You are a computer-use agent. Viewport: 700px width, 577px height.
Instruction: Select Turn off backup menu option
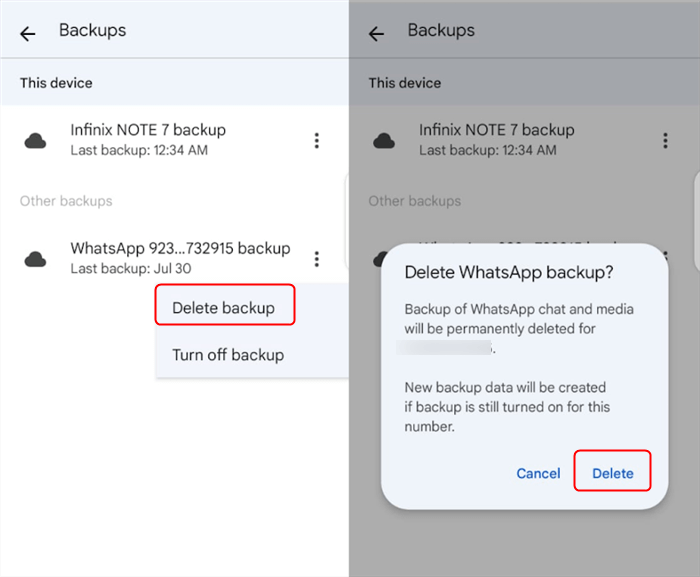pyautogui.click(x=228, y=355)
